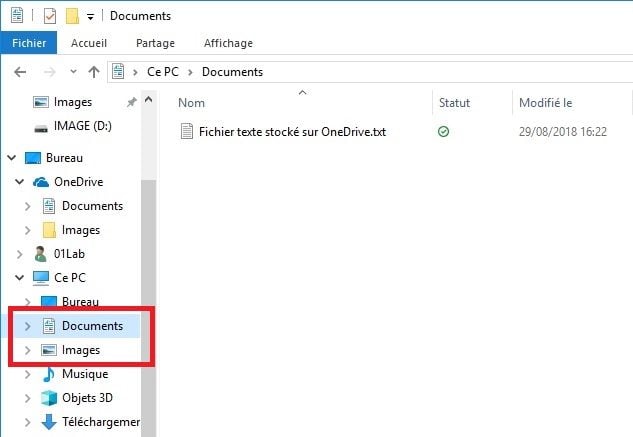Expand Documents under OneDrive
633x437 pixels.
[x=27, y=206]
